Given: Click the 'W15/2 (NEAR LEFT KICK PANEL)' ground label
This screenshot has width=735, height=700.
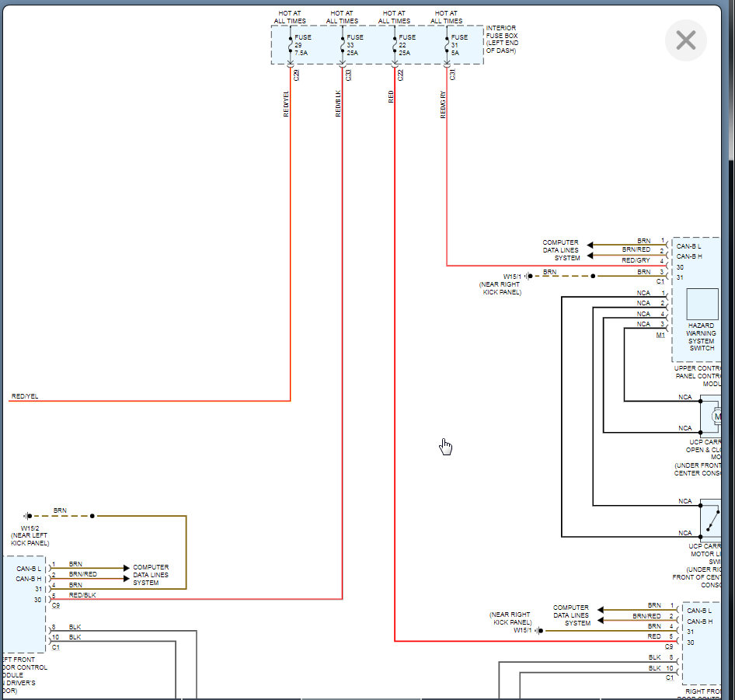Looking at the screenshot, I should (30, 535).
